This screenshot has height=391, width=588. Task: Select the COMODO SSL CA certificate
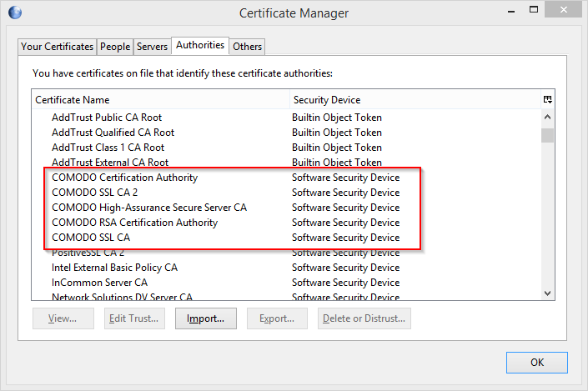287,238
